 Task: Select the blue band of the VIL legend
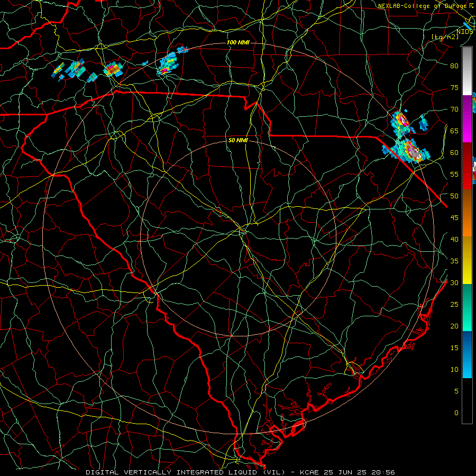[467, 354]
